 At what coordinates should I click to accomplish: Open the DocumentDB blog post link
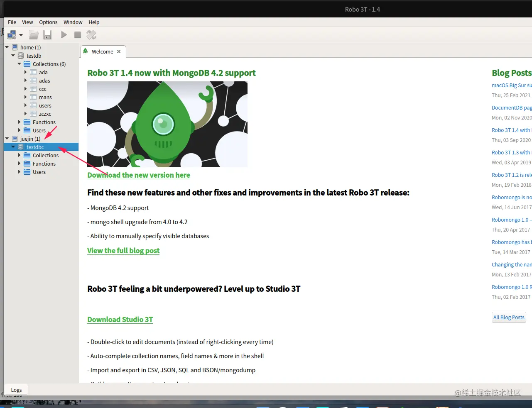click(512, 107)
